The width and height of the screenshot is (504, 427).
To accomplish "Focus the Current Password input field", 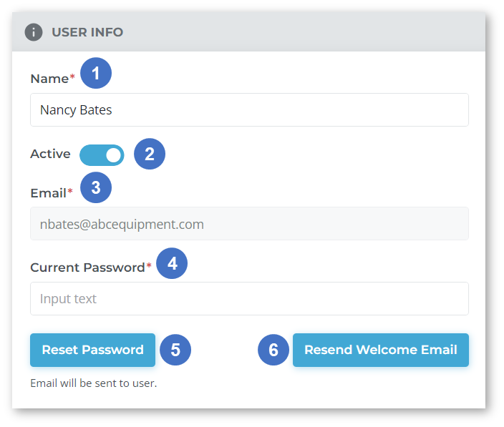I will [x=249, y=298].
